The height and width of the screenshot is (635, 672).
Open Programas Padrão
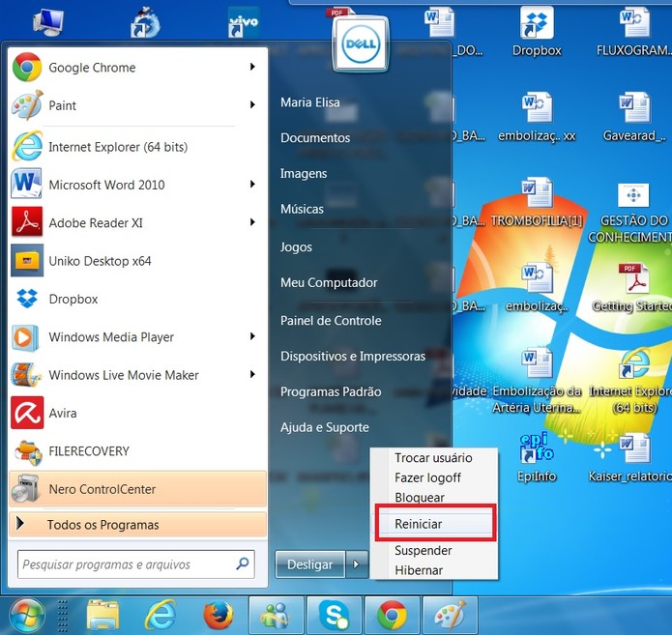[331, 391]
